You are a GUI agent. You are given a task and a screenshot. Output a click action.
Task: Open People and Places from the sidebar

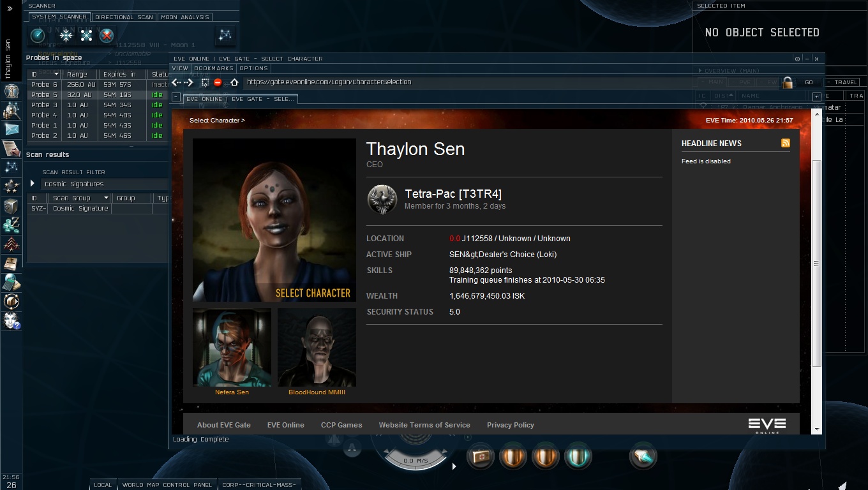pyautogui.click(x=11, y=110)
